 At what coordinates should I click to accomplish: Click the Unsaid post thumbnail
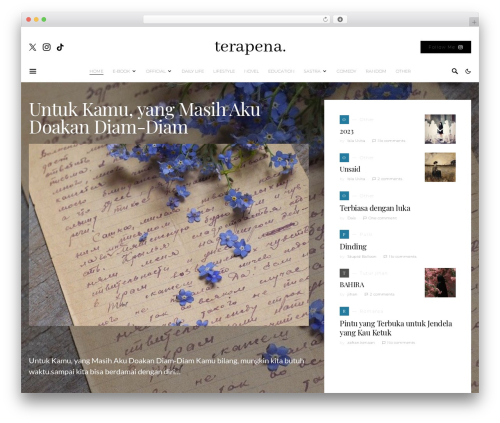[x=440, y=167]
